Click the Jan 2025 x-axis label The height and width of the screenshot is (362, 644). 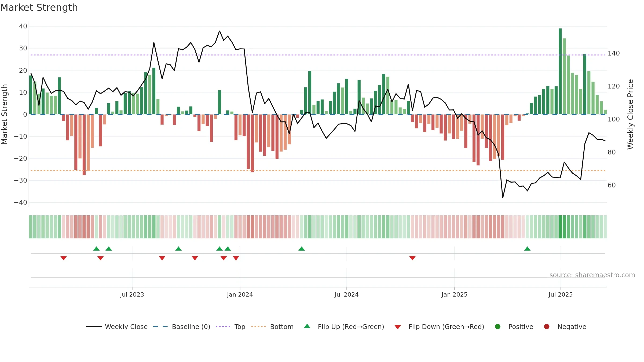tap(455, 295)
